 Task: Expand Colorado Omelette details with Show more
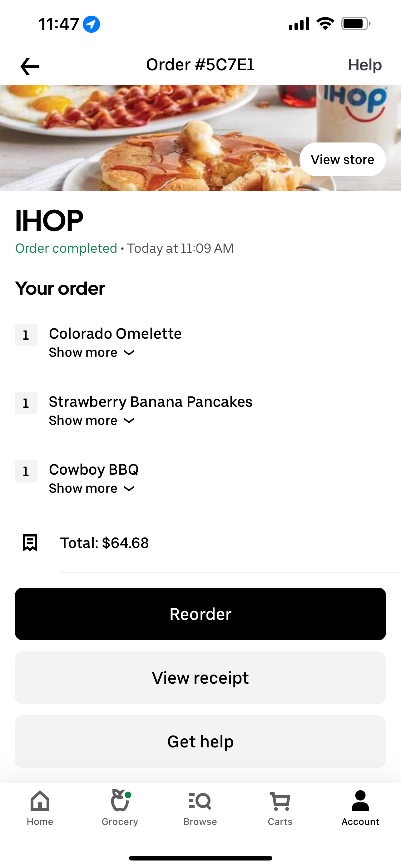[91, 353]
